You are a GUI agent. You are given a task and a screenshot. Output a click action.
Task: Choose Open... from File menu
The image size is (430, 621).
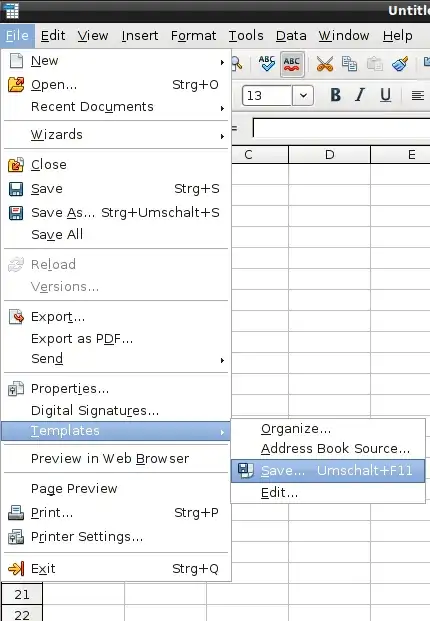coord(116,85)
